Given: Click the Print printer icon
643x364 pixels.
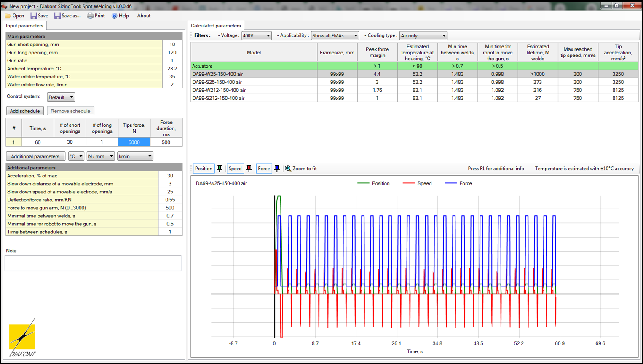Looking at the screenshot, I should pos(90,16).
